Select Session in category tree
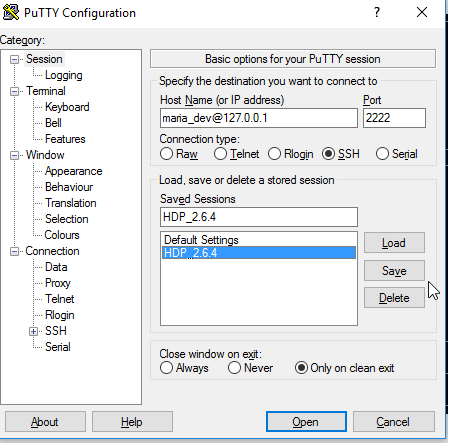The height and width of the screenshot is (443, 450). (x=44, y=59)
